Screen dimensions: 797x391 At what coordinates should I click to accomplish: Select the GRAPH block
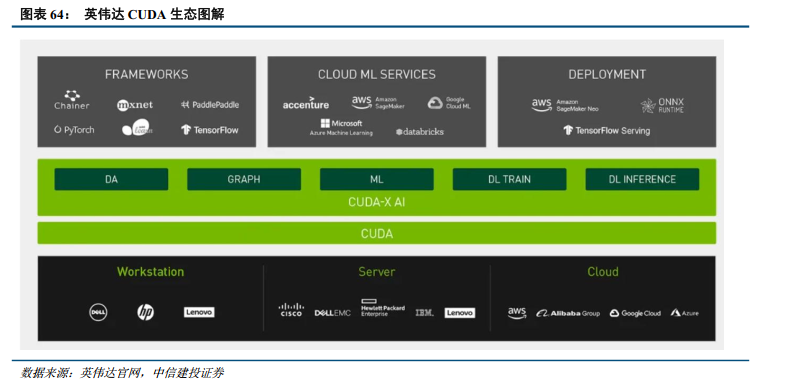[244, 179]
